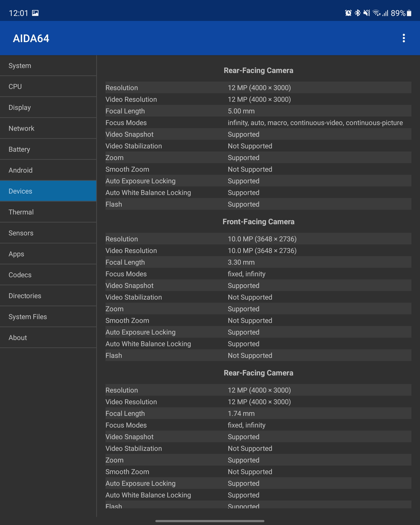Select the 3.30 mm focal length value
This screenshot has width=420, height=525.
(x=241, y=262)
